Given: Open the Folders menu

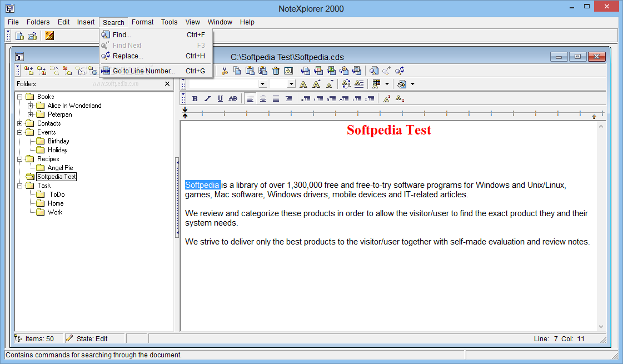Looking at the screenshot, I should [38, 22].
